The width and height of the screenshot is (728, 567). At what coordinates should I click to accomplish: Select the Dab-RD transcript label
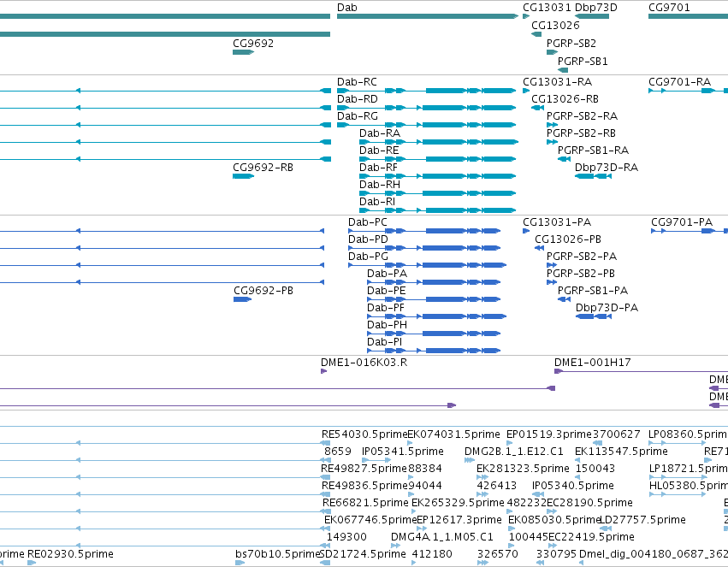pyautogui.click(x=357, y=99)
